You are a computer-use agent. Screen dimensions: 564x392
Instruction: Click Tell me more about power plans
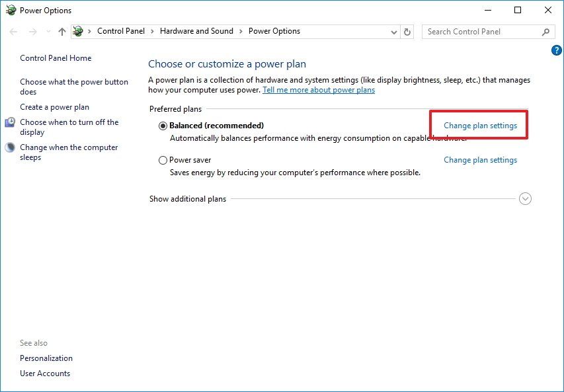[x=319, y=90]
